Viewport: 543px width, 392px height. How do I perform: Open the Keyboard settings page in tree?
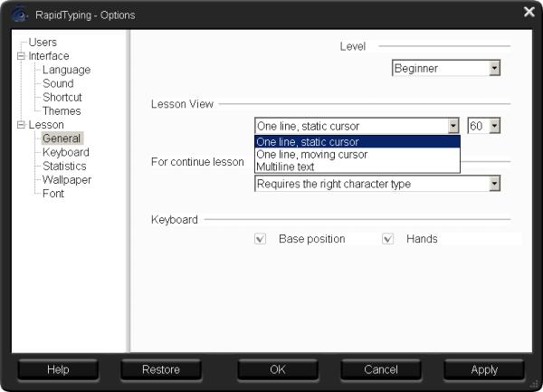pyautogui.click(x=66, y=152)
